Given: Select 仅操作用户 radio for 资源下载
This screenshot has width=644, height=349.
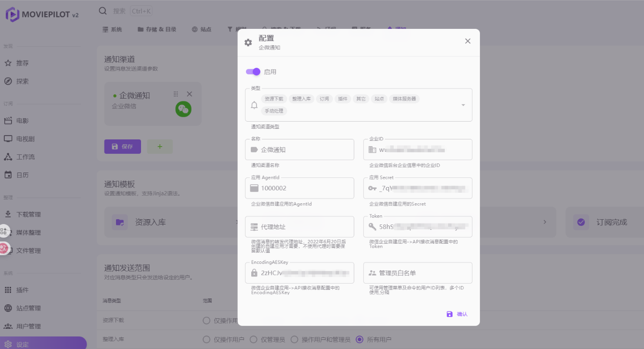Looking at the screenshot, I should click(207, 321).
